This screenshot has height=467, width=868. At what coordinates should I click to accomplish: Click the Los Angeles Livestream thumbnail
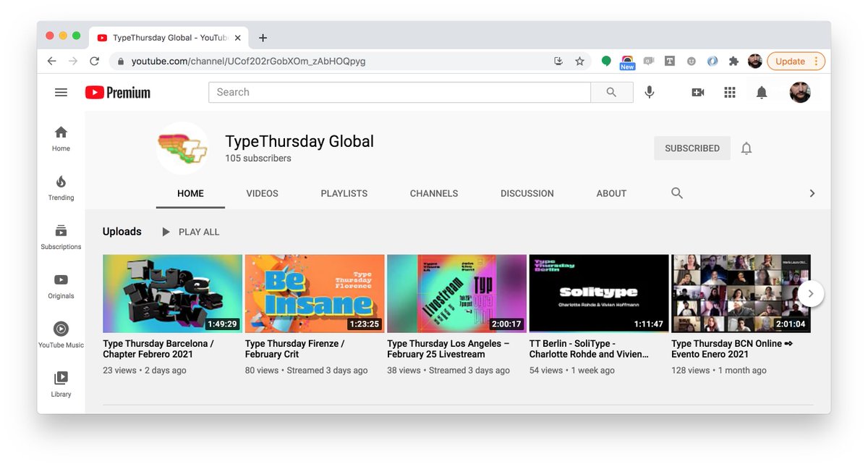point(456,293)
